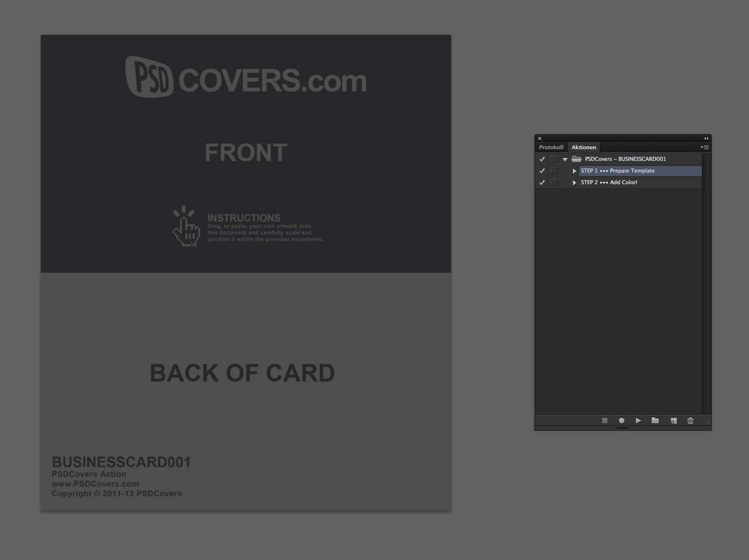749x560 pixels.
Task: Toggle dialog box for PSDCovers - BUSINESSCARD001 set
Action: [554, 159]
